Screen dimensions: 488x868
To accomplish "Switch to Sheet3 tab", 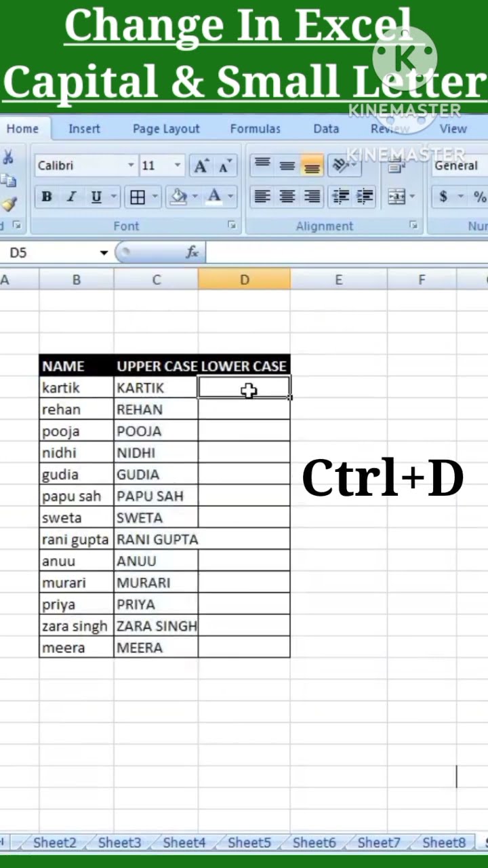I will click(x=120, y=842).
